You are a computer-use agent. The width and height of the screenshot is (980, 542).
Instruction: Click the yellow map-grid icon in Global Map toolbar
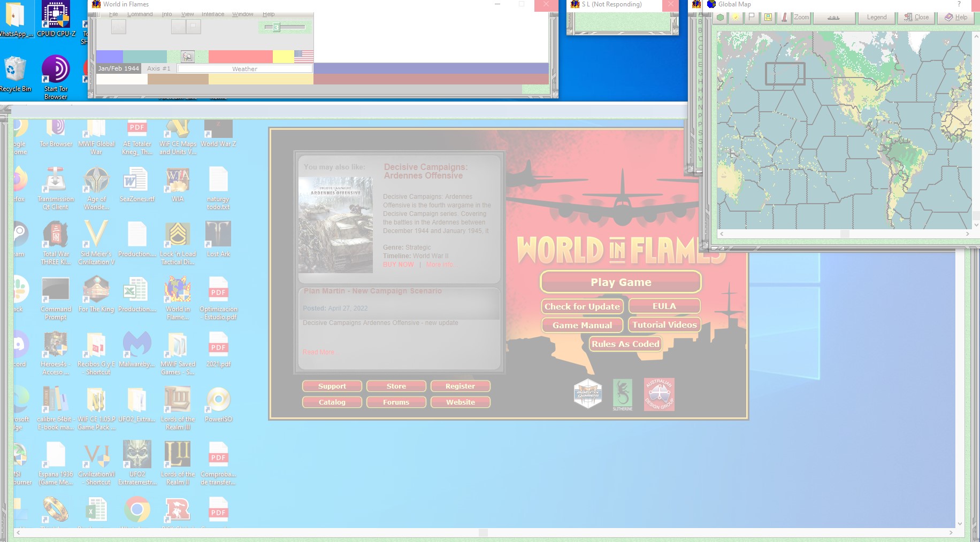pyautogui.click(x=768, y=18)
